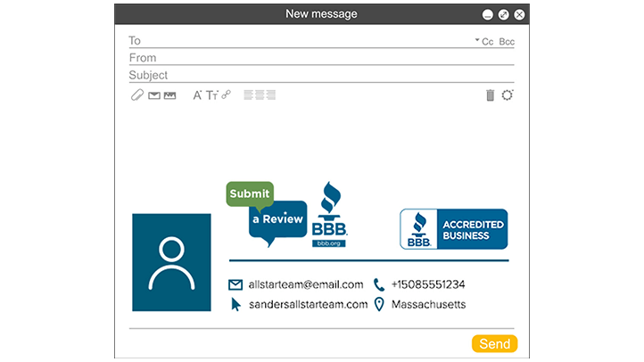
Task: Focus the Subject line field
Action: coord(322,75)
